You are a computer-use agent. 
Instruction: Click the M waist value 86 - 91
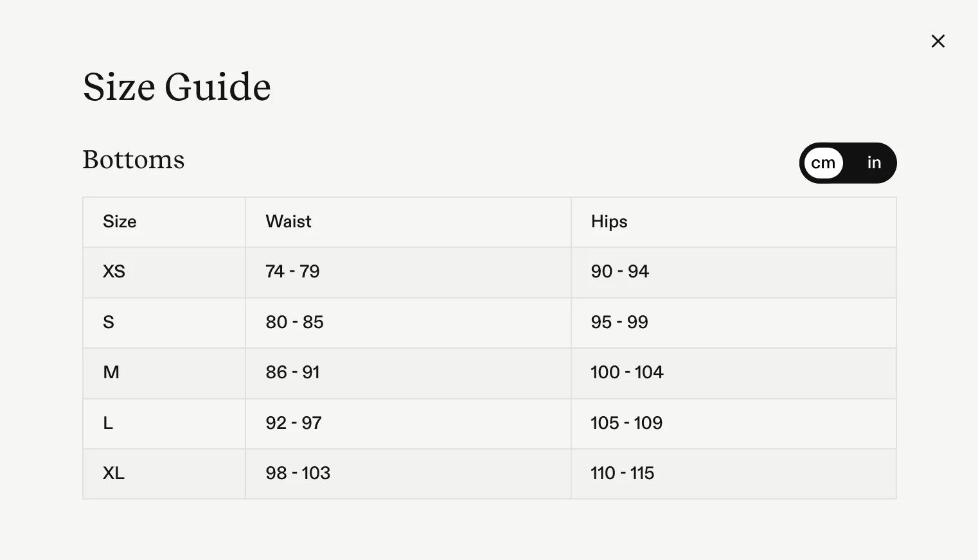click(x=292, y=372)
